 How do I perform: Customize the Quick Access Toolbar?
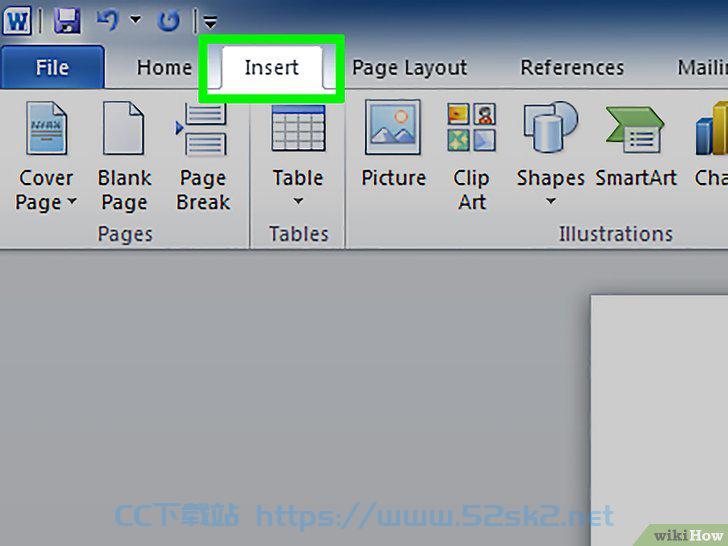[x=210, y=22]
